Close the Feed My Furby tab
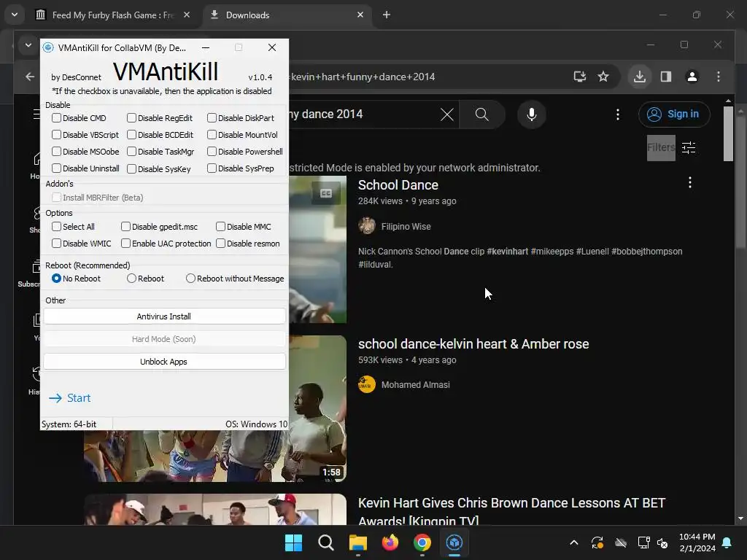Image resolution: width=747 pixels, height=560 pixels. point(187,15)
